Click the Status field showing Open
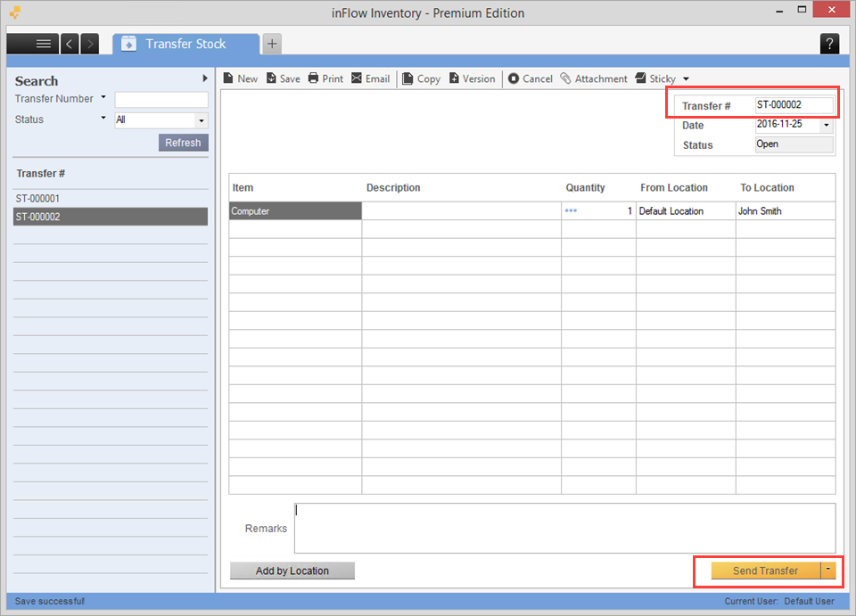This screenshot has width=856, height=616. click(x=794, y=144)
